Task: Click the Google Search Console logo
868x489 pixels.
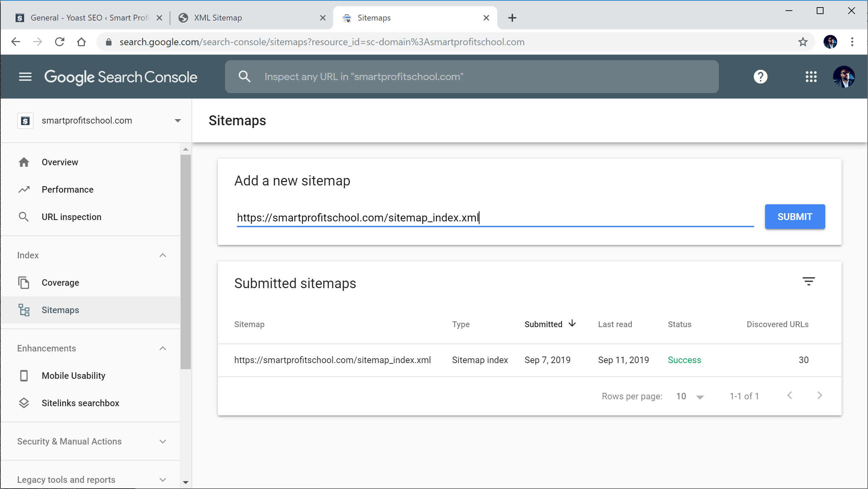Action: click(x=121, y=77)
